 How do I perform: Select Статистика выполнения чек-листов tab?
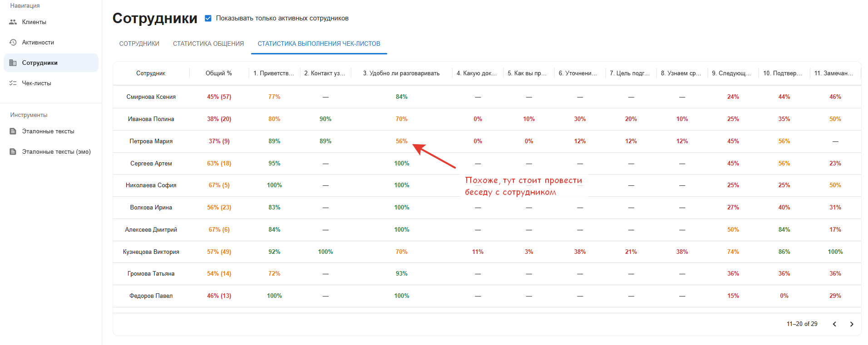(x=319, y=44)
